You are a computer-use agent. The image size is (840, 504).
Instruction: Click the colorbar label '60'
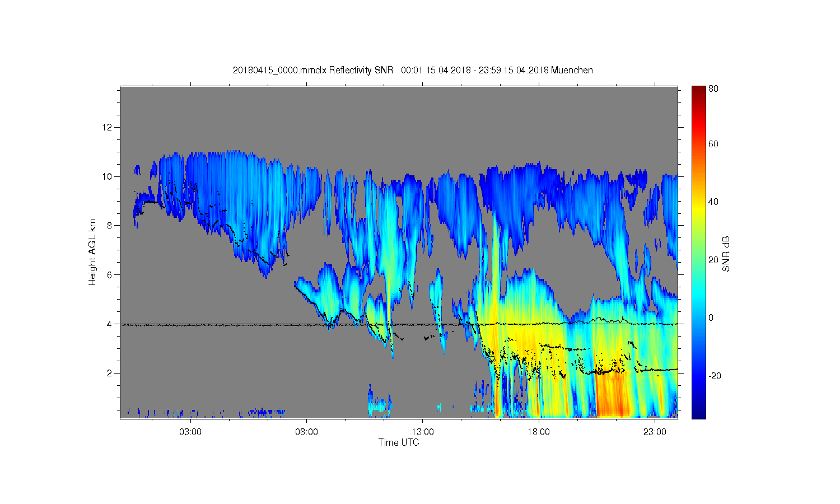[x=713, y=144]
